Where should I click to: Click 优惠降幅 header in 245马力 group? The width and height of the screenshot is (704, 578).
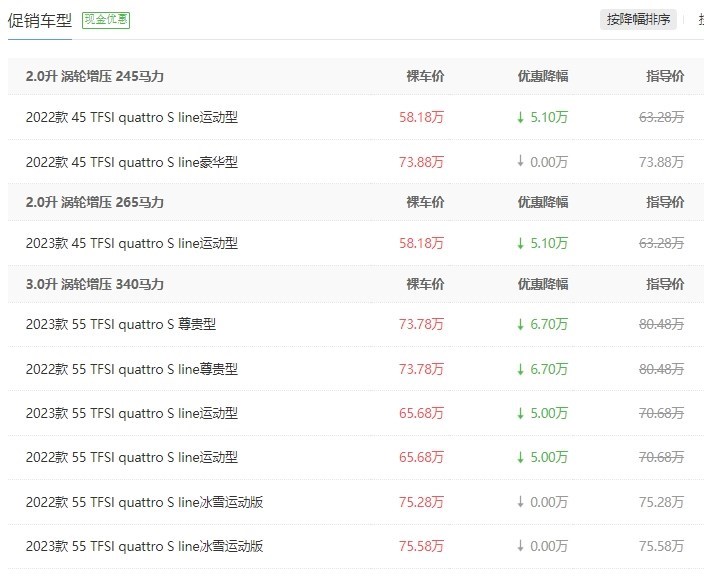point(543,76)
